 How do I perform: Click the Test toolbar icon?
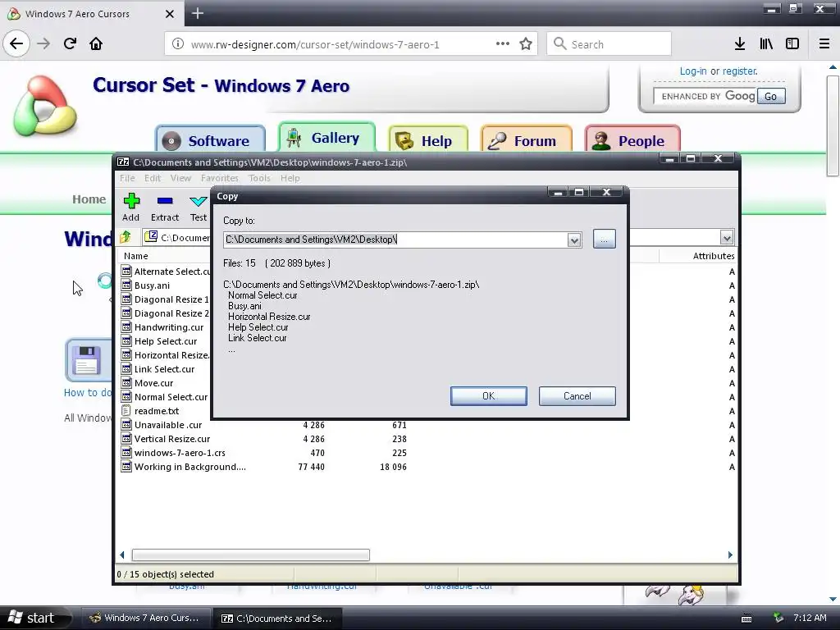point(198,202)
